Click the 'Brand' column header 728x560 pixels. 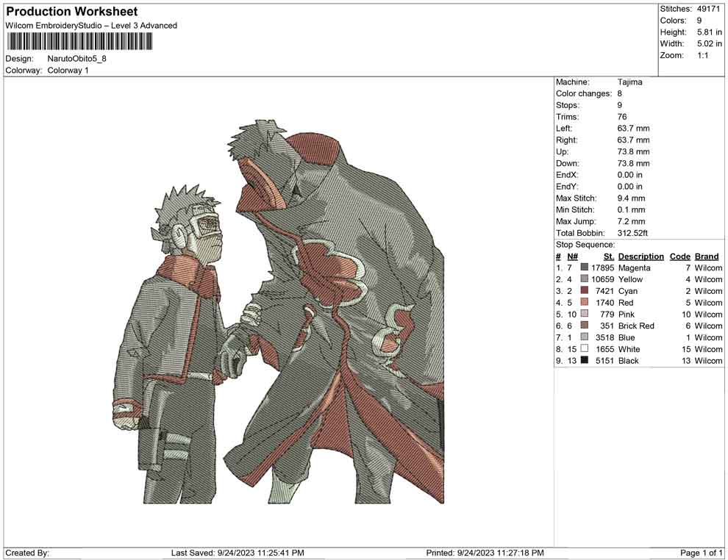707,256
